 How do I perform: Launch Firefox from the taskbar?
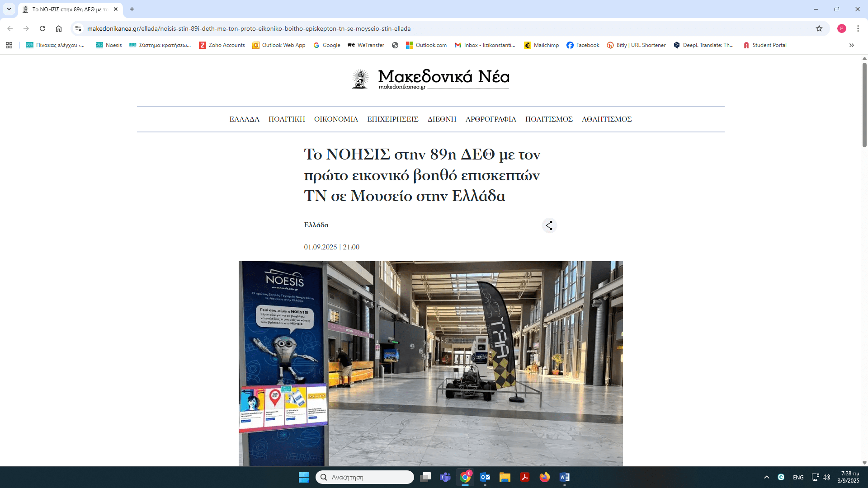coord(545,477)
